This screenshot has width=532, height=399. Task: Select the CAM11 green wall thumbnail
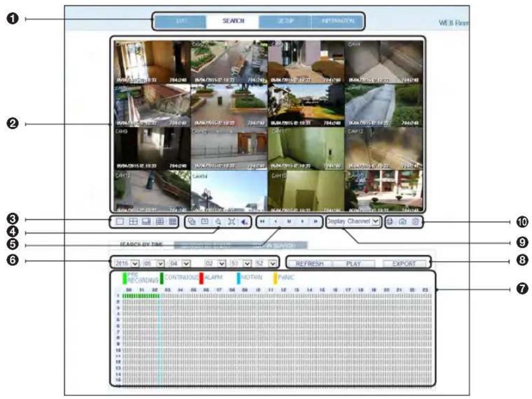coord(306,149)
